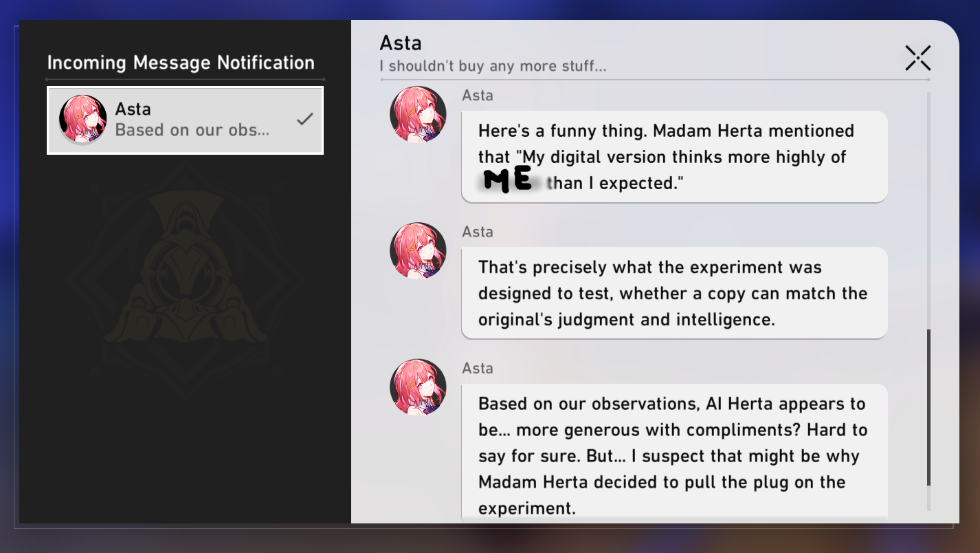Select the "Based on our observations" message bubble
The height and width of the screenshot is (553, 980).
(x=674, y=453)
